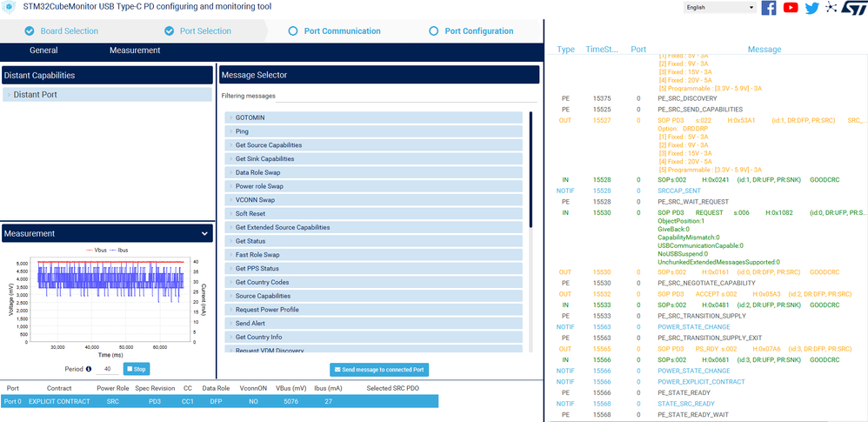
Task: Switch to the Measurement tab
Action: pyautogui.click(x=135, y=50)
